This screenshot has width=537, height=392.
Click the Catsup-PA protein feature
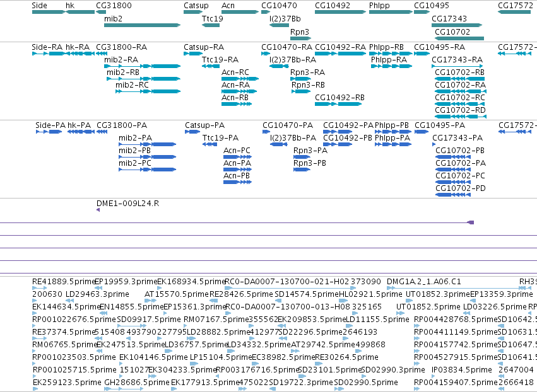(192, 132)
